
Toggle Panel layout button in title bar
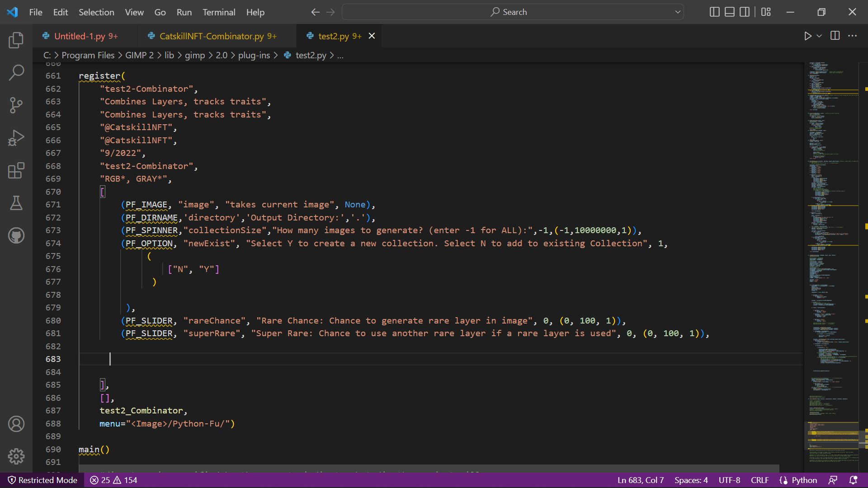[x=730, y=12]
